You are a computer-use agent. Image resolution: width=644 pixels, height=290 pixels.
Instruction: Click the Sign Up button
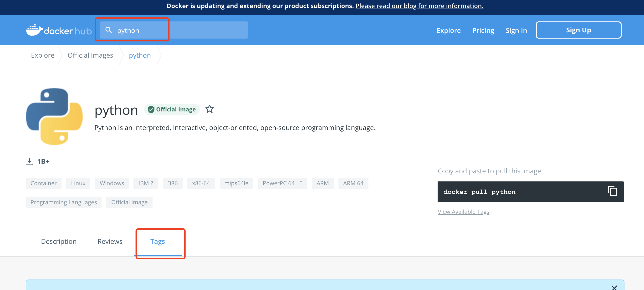(x=578, y=30)
